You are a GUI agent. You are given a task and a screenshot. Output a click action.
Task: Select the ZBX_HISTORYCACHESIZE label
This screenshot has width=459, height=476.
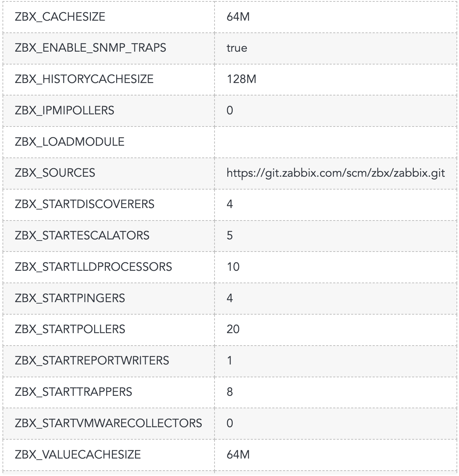[84, 79]
